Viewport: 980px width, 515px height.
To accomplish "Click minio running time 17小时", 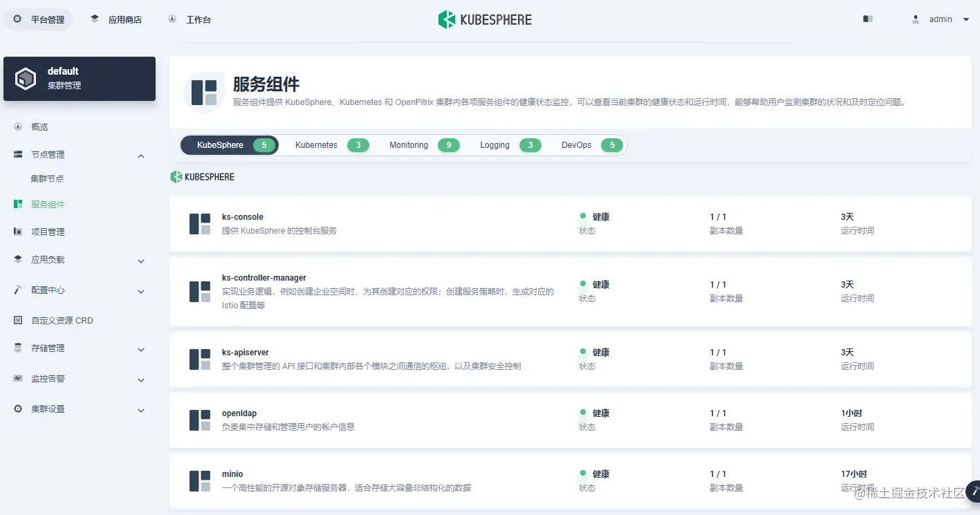I will tap(854, 474).
